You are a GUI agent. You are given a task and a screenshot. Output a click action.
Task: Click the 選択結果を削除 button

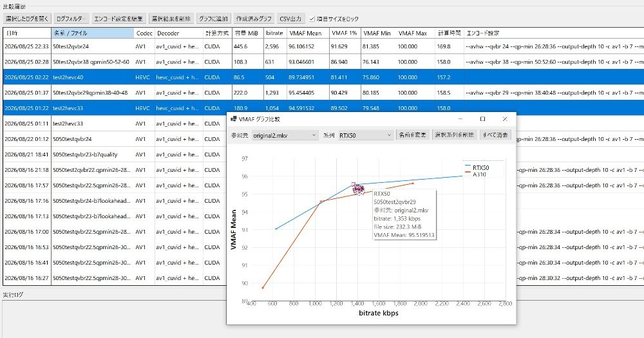(x=171, y=19)
